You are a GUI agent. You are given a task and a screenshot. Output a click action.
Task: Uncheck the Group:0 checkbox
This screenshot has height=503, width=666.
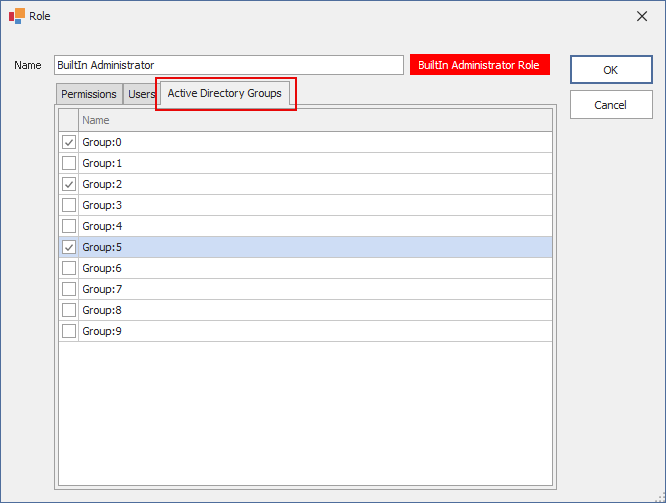(69, 142)
